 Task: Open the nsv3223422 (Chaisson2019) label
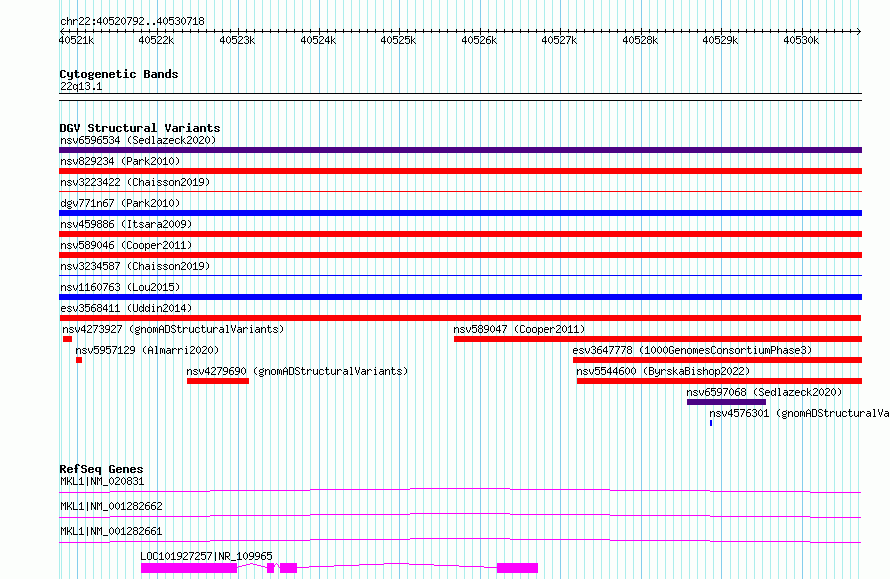(x=135, y=182)
